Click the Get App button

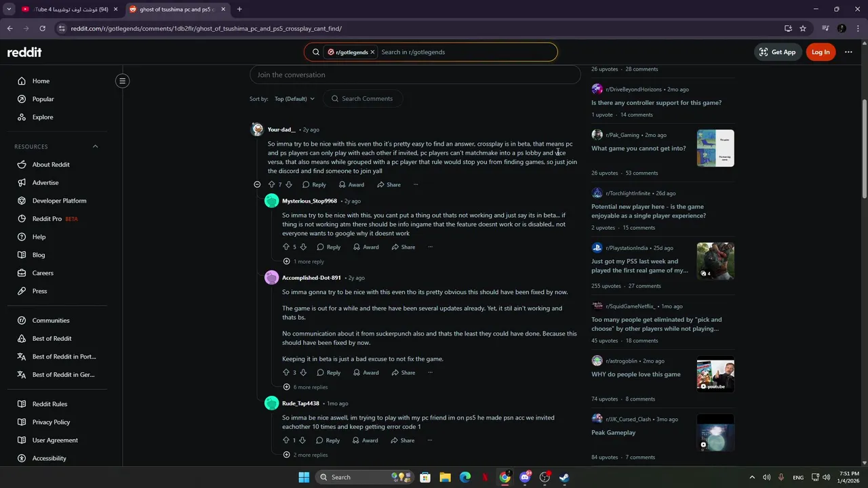point(777,52)
